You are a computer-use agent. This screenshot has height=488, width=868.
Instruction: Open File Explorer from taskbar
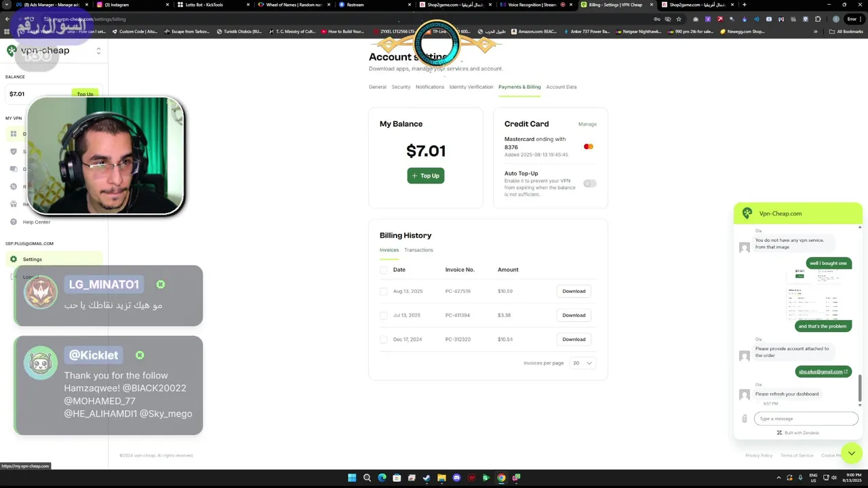441,478
